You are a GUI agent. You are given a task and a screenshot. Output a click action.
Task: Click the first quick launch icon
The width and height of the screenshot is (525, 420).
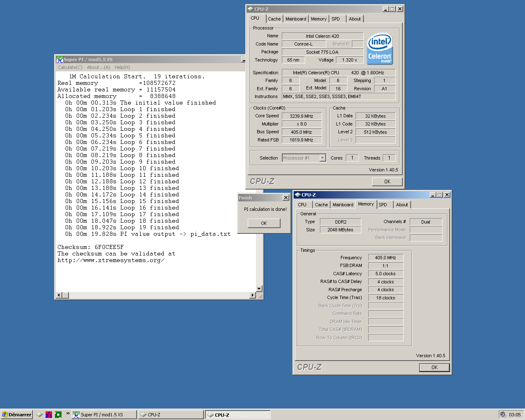pos(39,415)
